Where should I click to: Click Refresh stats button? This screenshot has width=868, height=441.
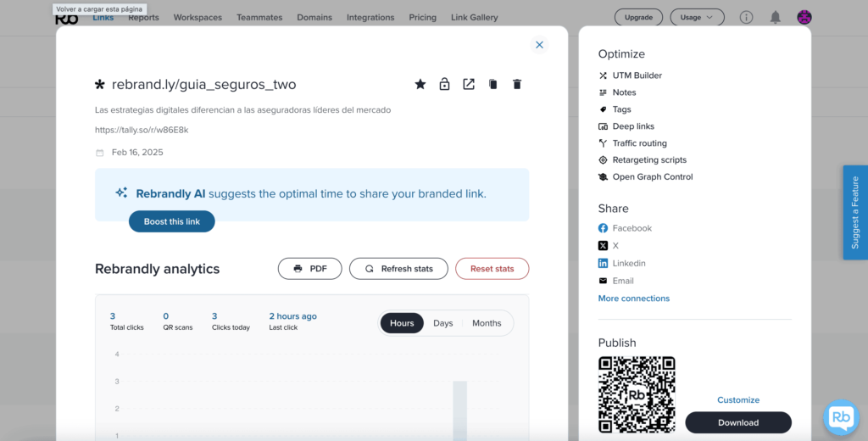tap(398, 269)
